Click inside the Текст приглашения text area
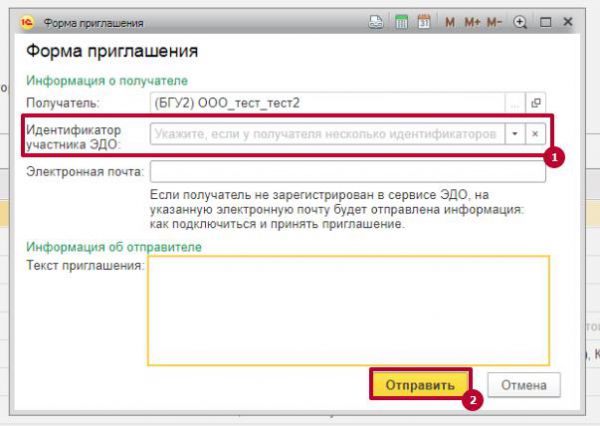Screen dimensions: 600x426 [x=348, y=310]
